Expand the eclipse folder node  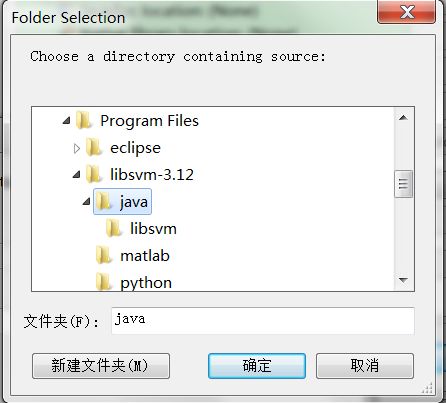pyautogui.click(x=77, y=148)
